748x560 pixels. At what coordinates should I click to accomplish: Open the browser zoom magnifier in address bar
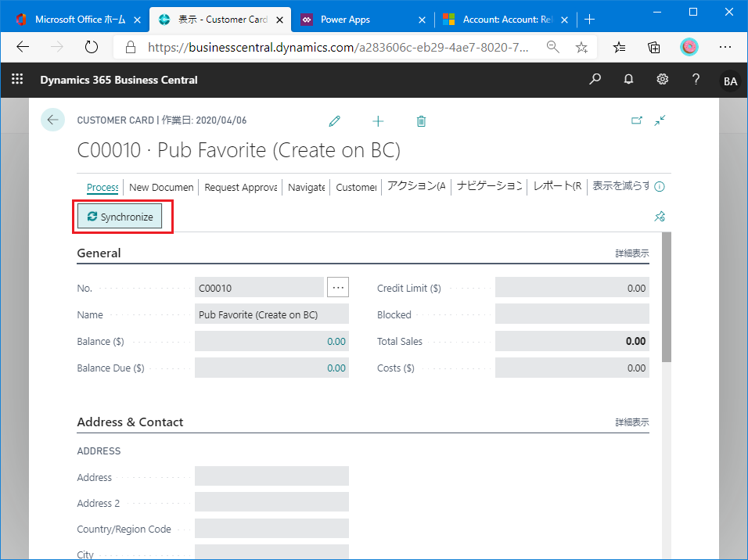pyautogui.click(x=553, y=47)
